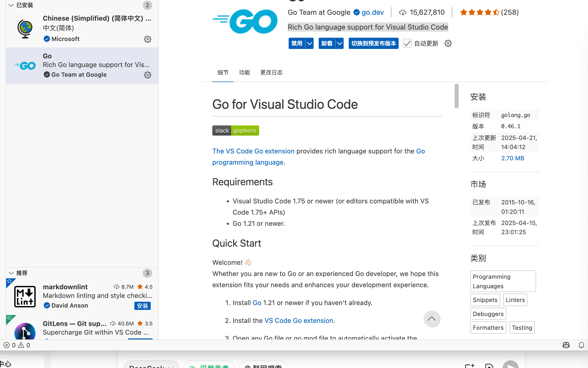The image size is (588, 368).
Task: Click the 禁用 button
Action: click(297, 43)
